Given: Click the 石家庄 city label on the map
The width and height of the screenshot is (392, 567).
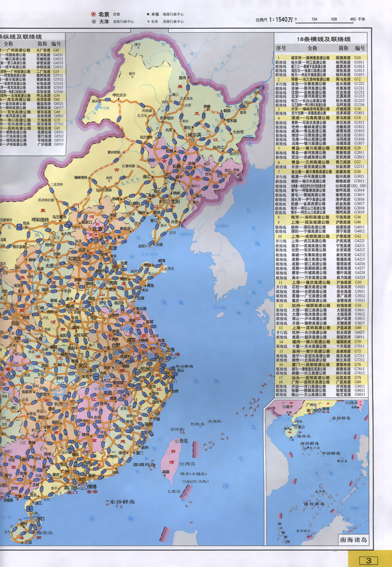Looking at the screenshot, I should 74,259.
